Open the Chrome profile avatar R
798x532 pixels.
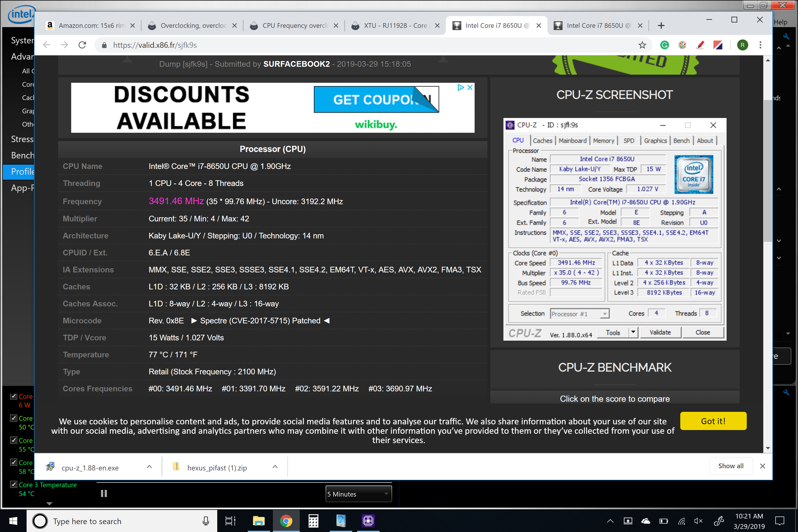tap(742, 45)
